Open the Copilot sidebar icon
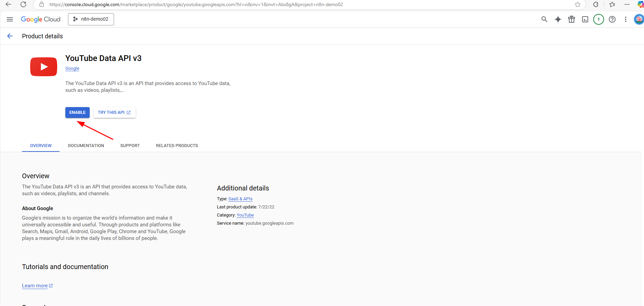The height and width of the screenshot is (306, 644). point(640,4)
